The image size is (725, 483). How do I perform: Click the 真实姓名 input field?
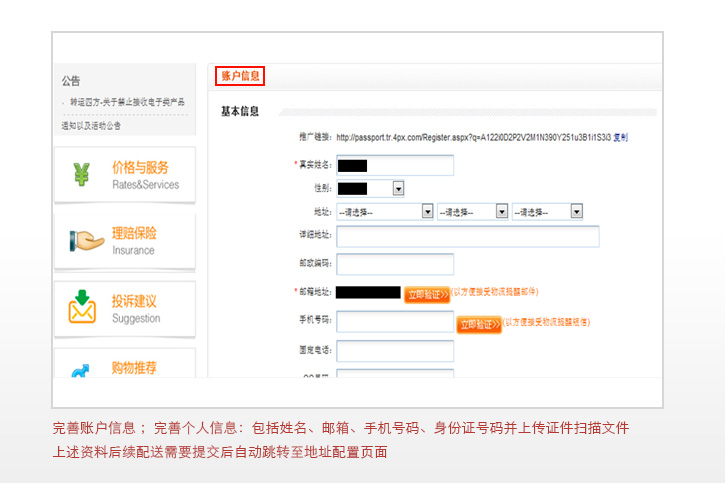pos(395,165)
